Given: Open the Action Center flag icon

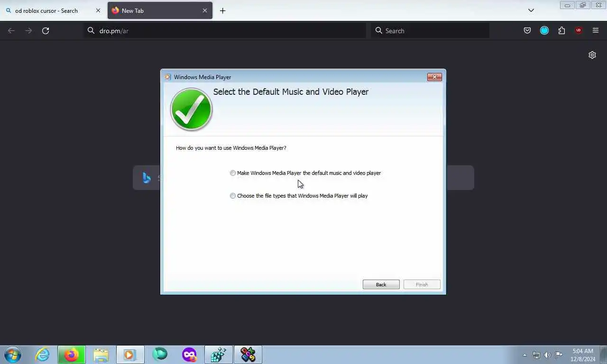Looking at the screenshot, I should point(559,355).
